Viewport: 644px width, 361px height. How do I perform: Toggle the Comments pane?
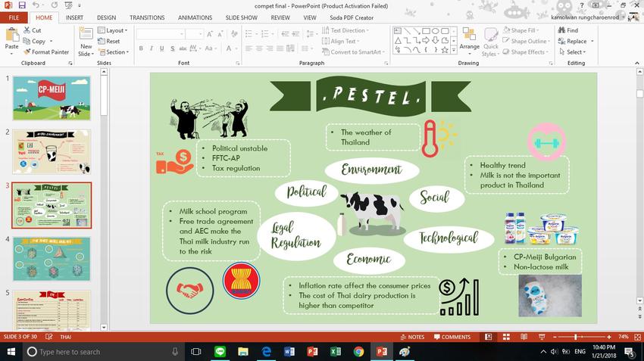[452, 337]
